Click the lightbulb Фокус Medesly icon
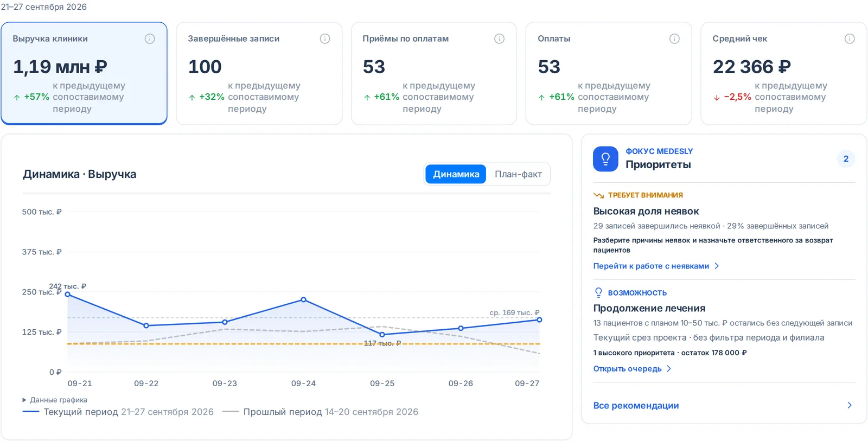868x441 pixels. tap(605, 159)
